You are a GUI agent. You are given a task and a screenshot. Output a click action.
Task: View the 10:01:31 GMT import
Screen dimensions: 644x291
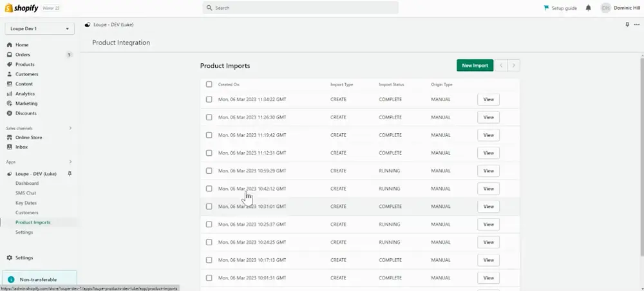click(x=488, y=278)
